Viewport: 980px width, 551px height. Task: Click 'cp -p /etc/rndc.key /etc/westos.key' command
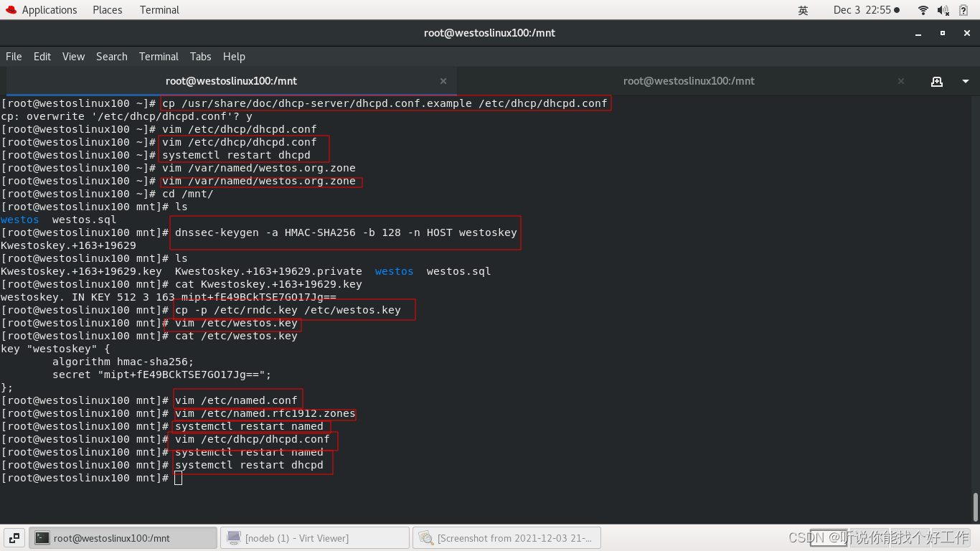(x=288, y=310)
